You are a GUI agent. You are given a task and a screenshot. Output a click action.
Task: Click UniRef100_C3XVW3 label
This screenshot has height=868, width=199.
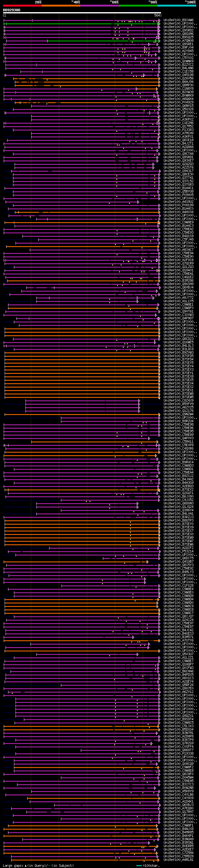click(x=178, y=315)
